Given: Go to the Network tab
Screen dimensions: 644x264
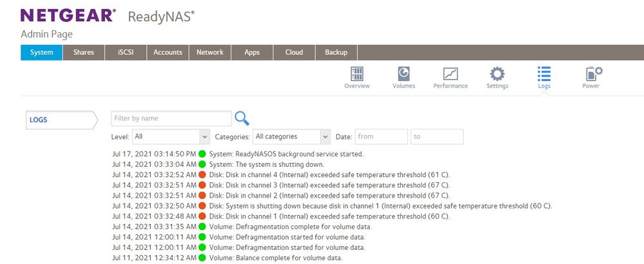Looking at the screenshot, I should (210, 52).
